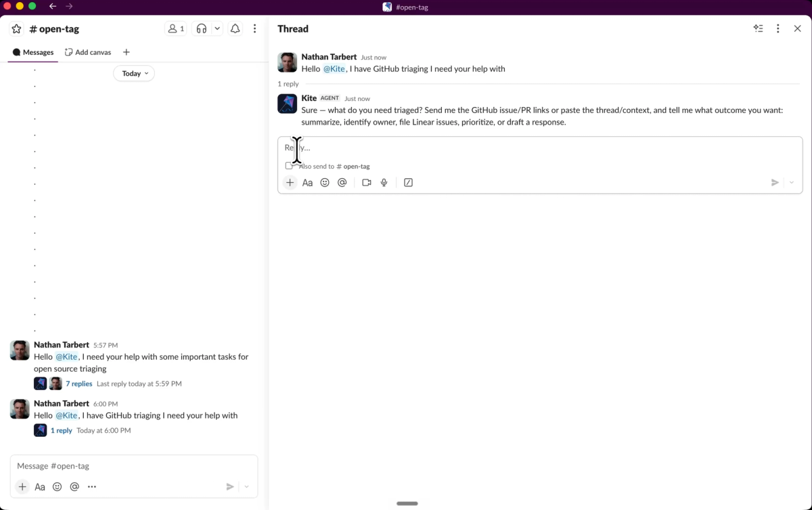Open thread more actions menu
Screen dimensions: 812x510
778,28
